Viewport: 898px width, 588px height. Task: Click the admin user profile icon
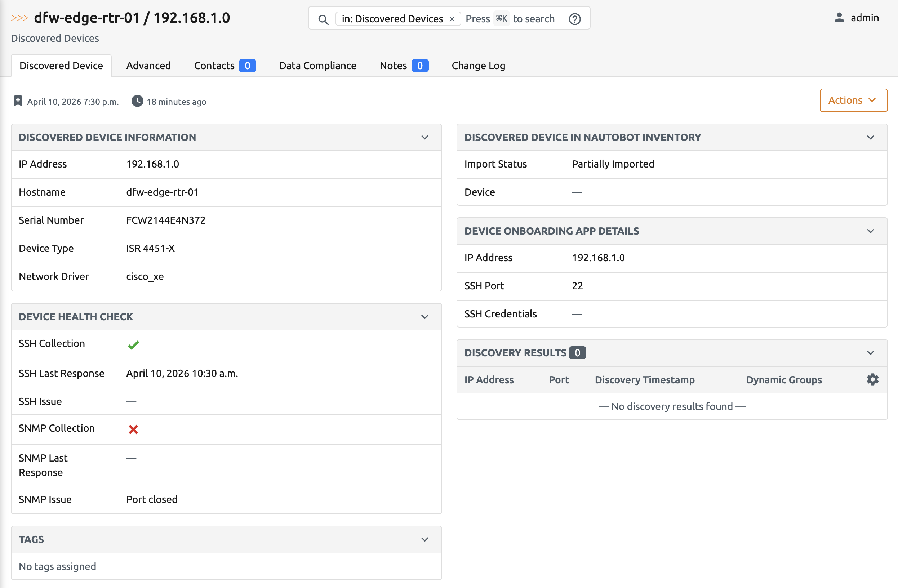pos(839,18)
